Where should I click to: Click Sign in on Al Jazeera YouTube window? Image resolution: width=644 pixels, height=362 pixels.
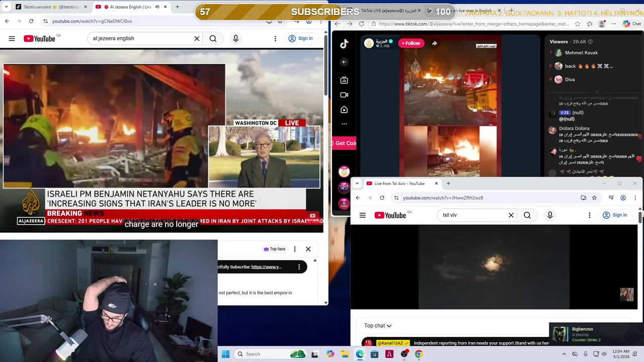(x=300, y=38)
